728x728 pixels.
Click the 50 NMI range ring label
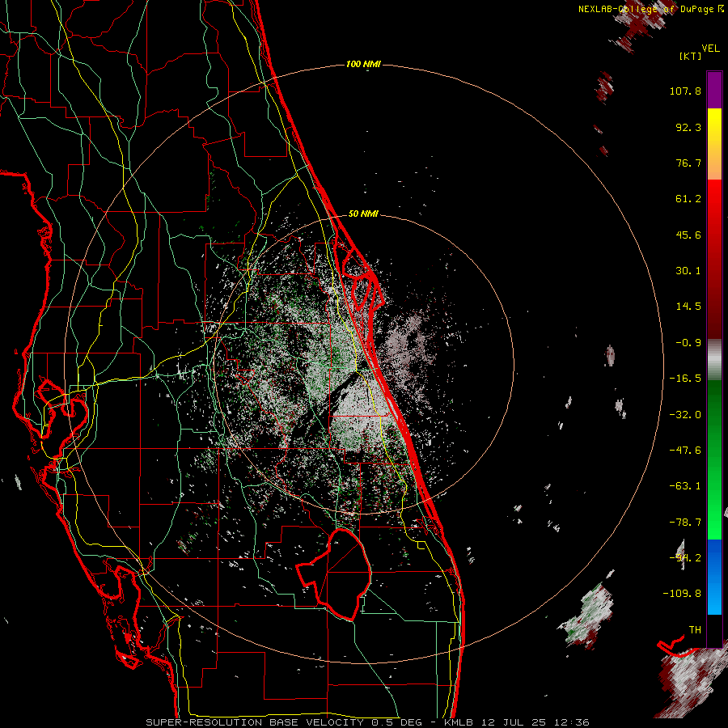(x=363, y=214)
